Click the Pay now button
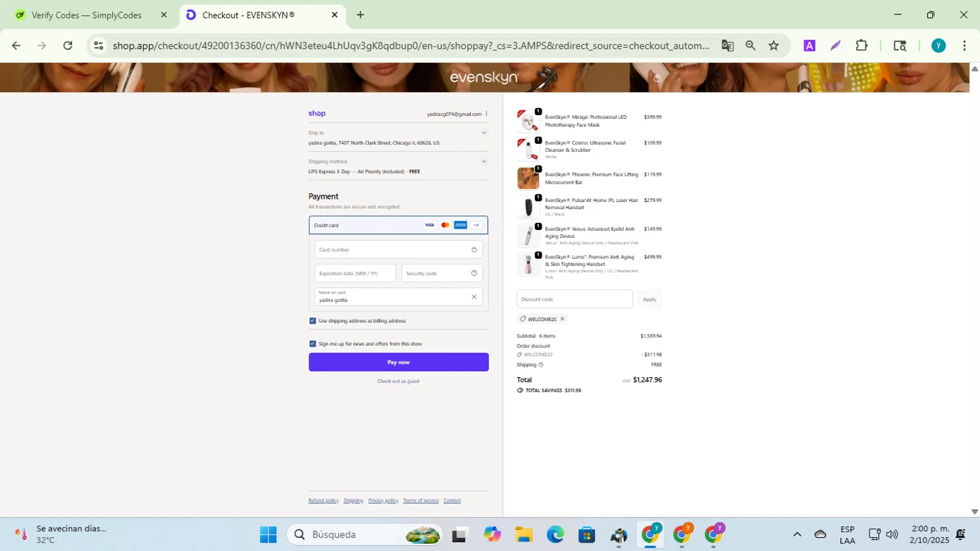This screenshot has height=551, width=980. pos(399,362)
